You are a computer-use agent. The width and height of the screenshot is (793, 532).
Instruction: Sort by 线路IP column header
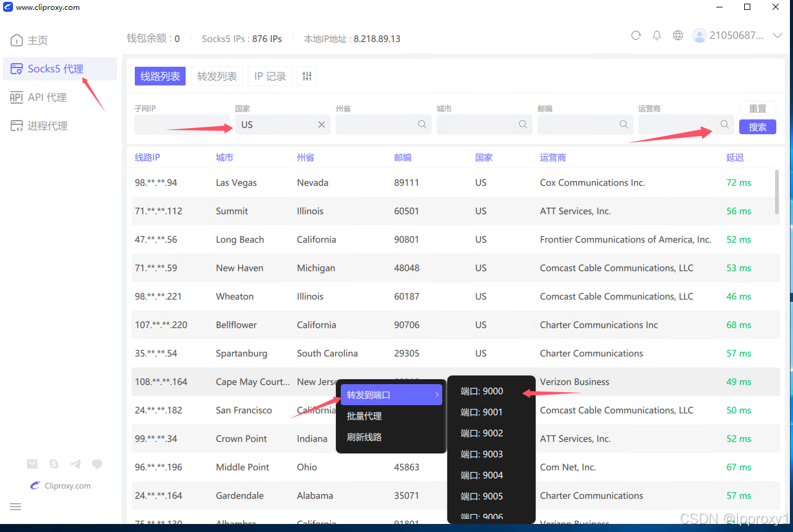click(x=147, y=158)
